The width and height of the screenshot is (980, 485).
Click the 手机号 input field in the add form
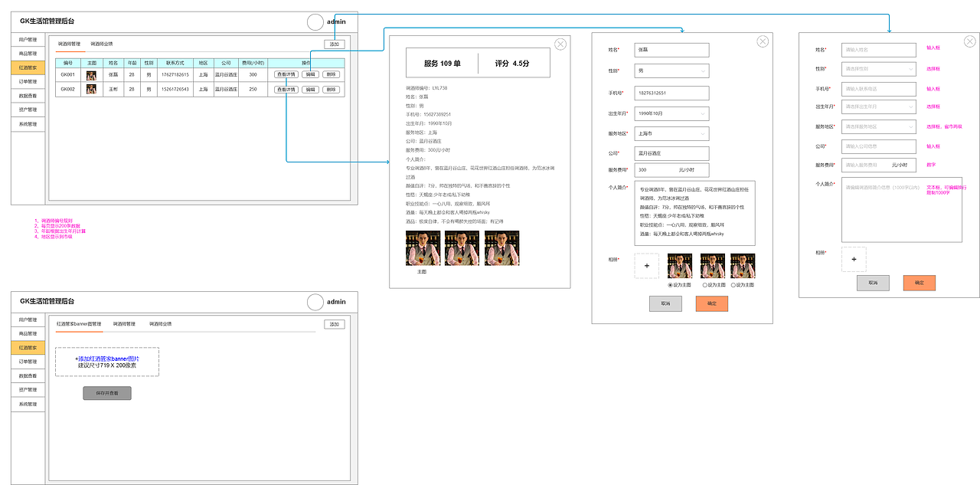click(878, 89)
